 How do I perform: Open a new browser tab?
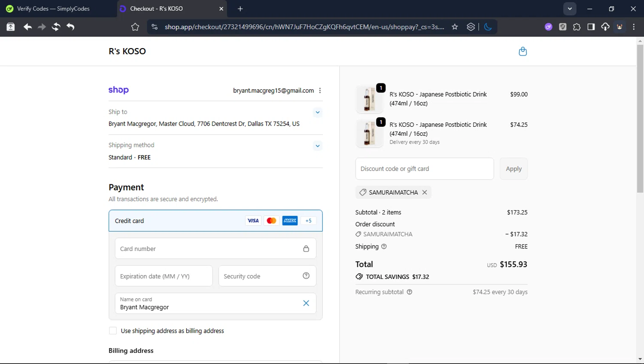(x=240, y=9)
